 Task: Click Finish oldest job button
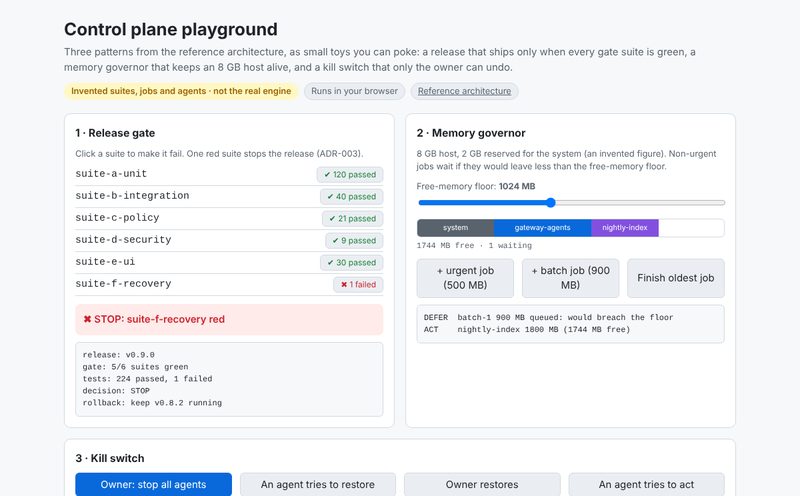(676, 278)
